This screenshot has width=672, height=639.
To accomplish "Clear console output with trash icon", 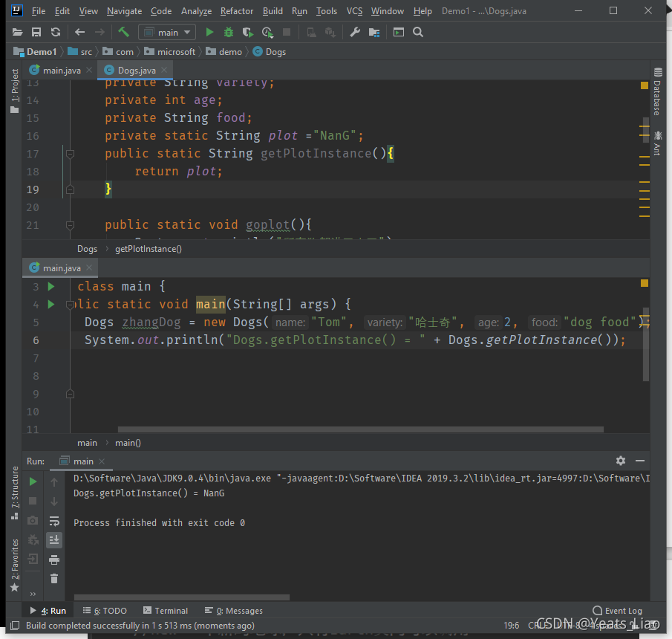I will point(54,579).
